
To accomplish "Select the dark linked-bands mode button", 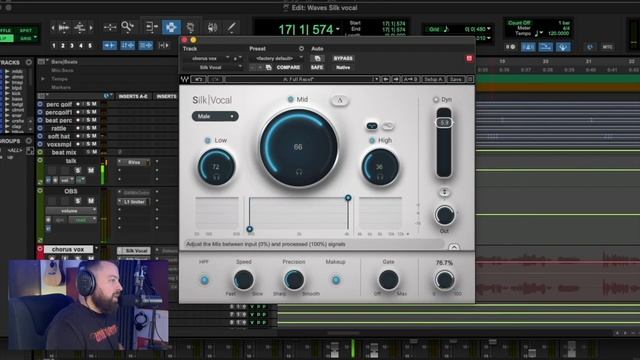I will coord(372,126).
